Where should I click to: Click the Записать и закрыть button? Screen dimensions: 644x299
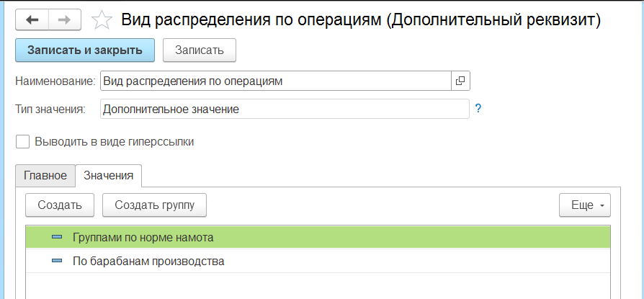pyautogui.click(x=85, y=50)
